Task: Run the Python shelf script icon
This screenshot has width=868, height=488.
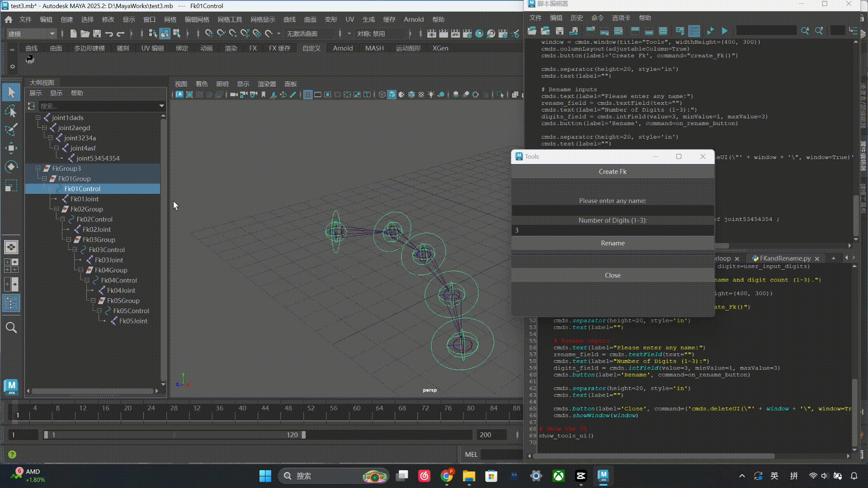Action: 30,59
